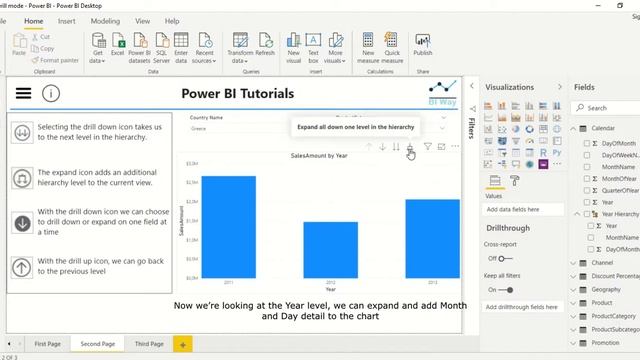Collapse the Year Hierarchy node
Image resolution: width=640 pixels, height=360 pixels.
coord(577,214)
